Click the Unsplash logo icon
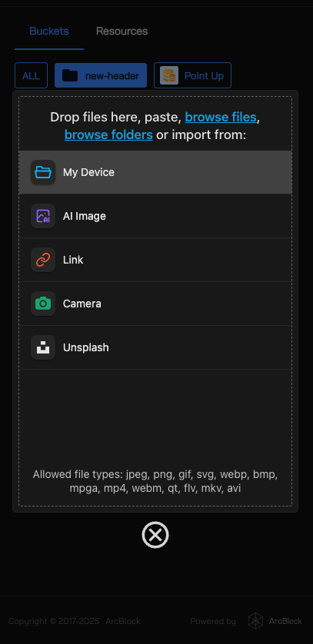 click(x=43, y=347)
